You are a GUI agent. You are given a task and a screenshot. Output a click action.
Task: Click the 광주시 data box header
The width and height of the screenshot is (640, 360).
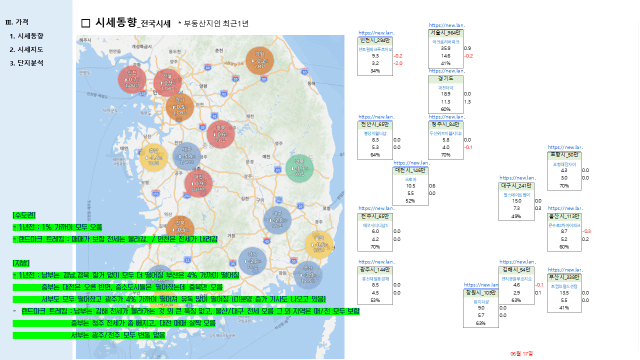[375, 270]
